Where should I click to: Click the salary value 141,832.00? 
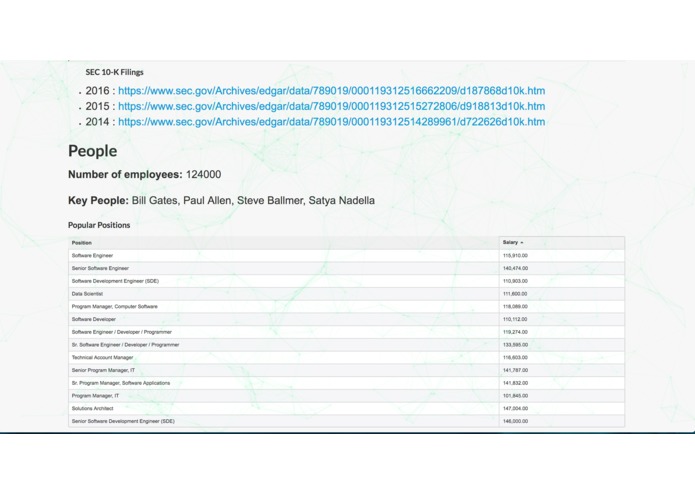click(515, 383)
